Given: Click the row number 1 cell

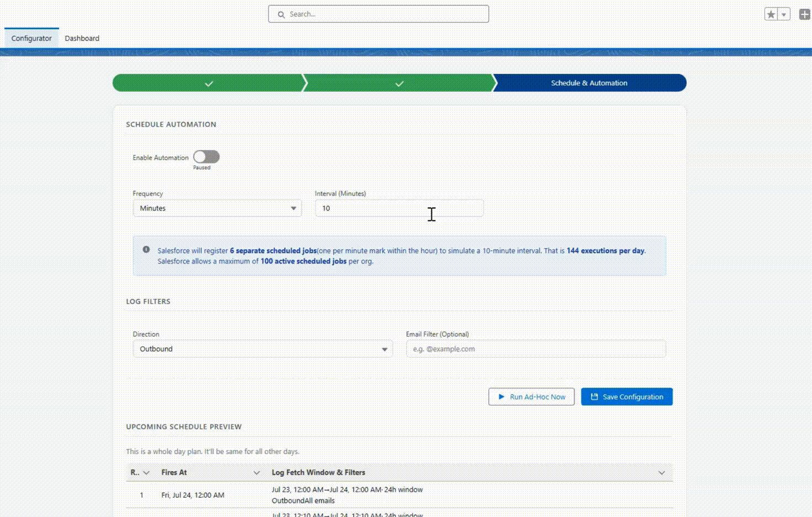Looking at the screenshot, I should click(x=141, y=495).
